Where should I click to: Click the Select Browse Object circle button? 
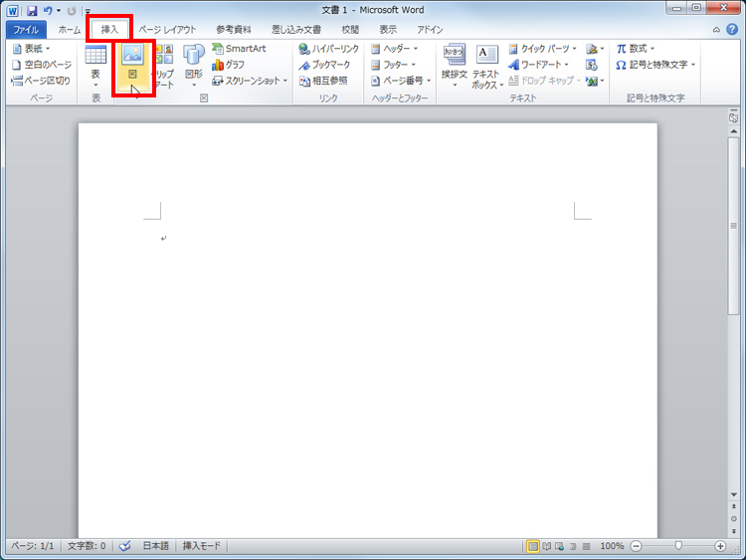point(734,518)
